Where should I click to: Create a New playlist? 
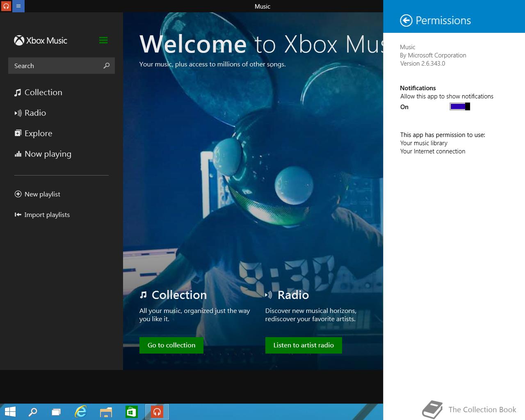37,194
